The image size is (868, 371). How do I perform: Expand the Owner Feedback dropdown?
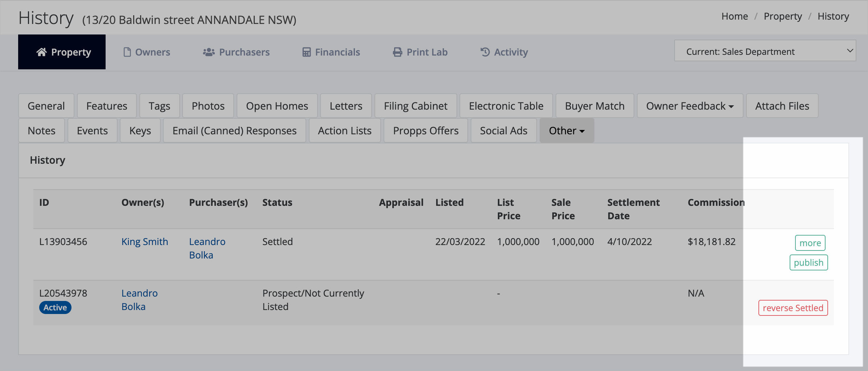[690, 106]
